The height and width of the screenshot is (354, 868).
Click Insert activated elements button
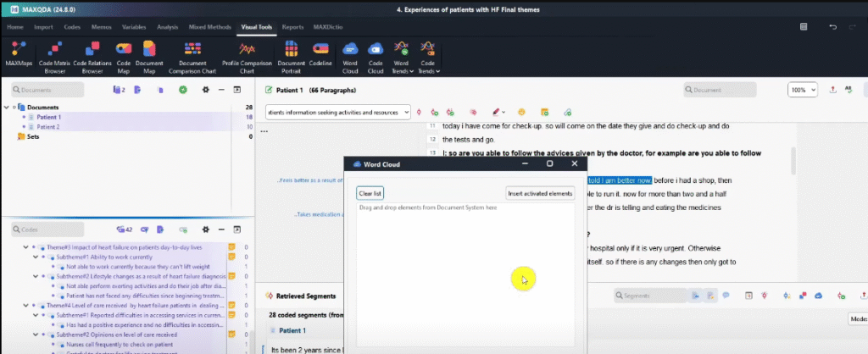tap(540, 194)
